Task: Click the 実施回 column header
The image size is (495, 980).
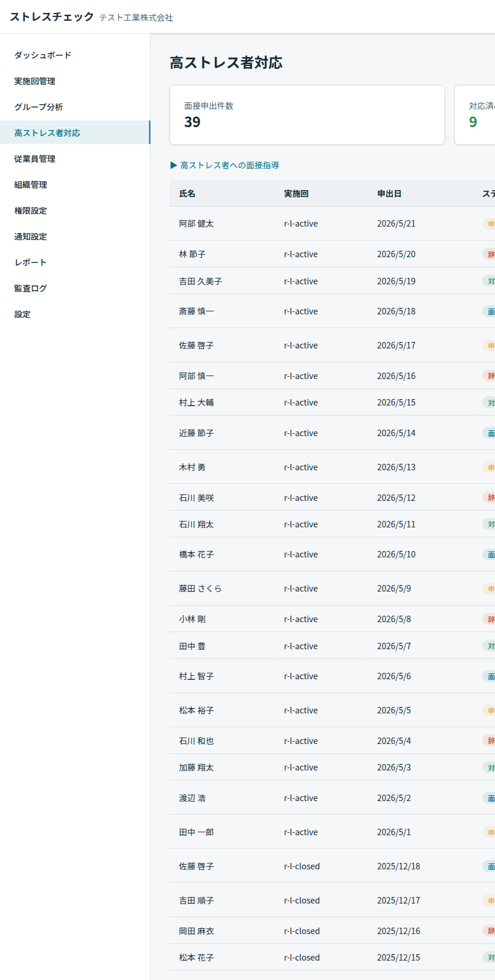Action: coord(296,194)
